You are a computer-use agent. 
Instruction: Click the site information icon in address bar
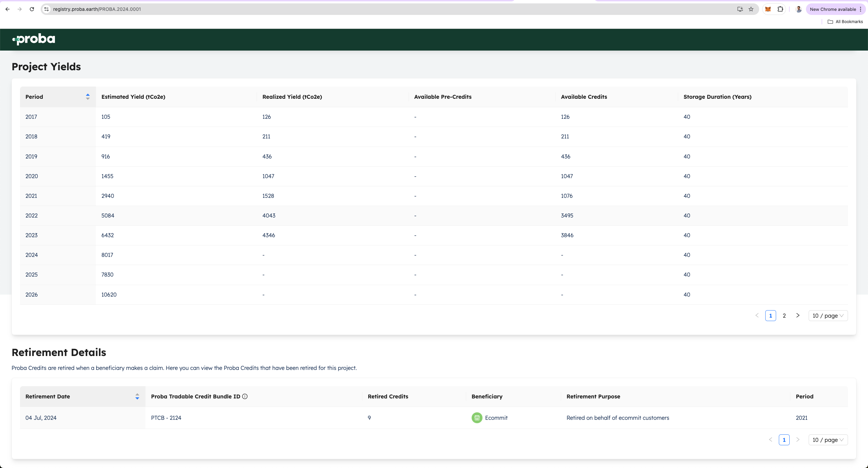click(47, 9)
